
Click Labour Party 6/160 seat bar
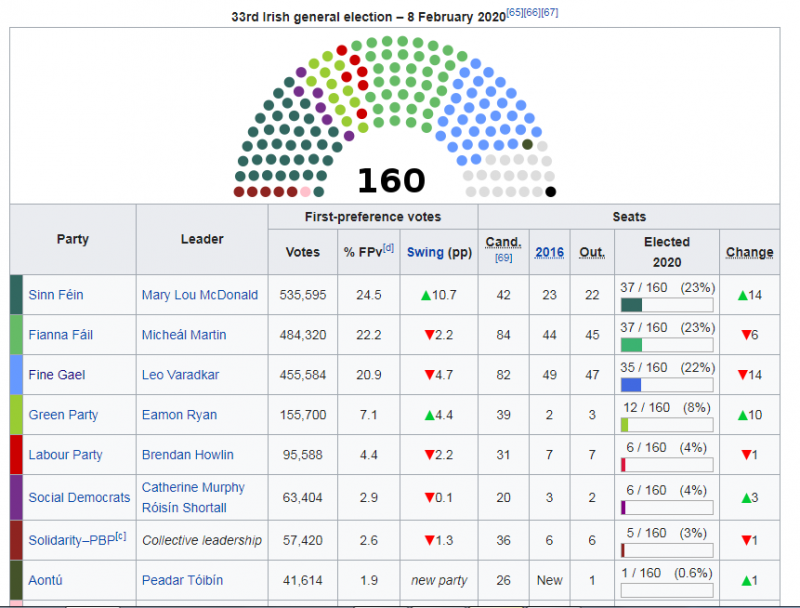pyautogui.click(x=667, y=465)
